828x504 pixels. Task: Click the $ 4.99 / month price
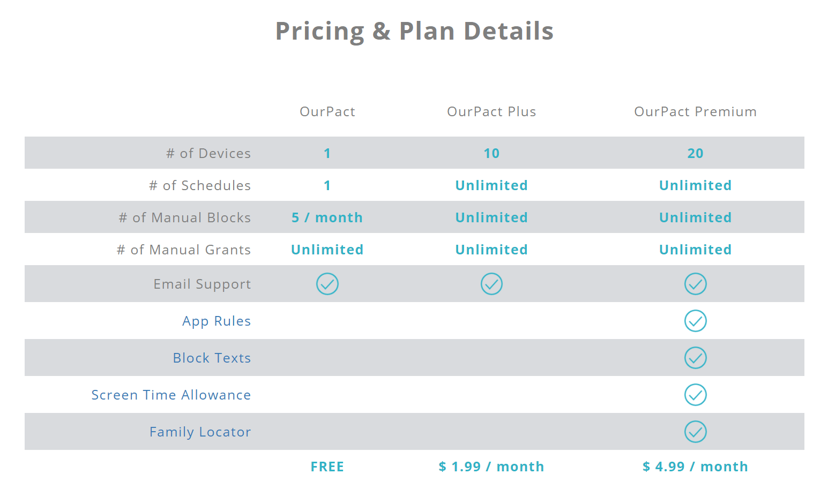tap(695, 467)
